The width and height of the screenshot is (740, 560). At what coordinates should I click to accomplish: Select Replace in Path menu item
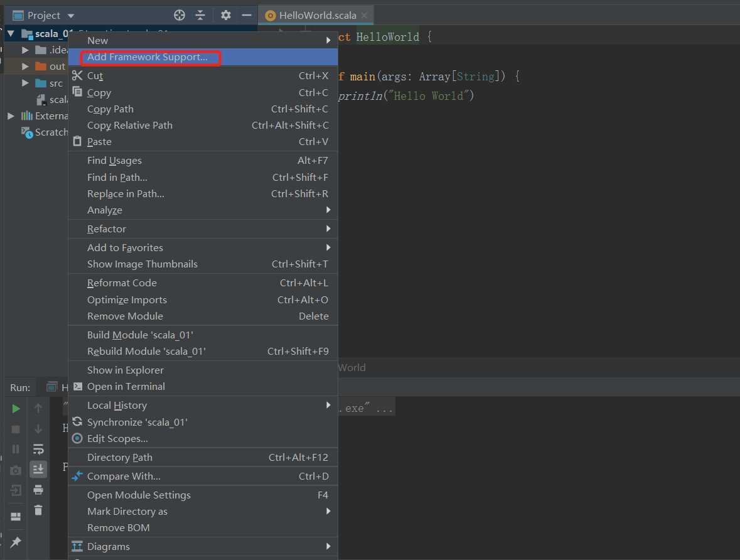pos(203,193)
